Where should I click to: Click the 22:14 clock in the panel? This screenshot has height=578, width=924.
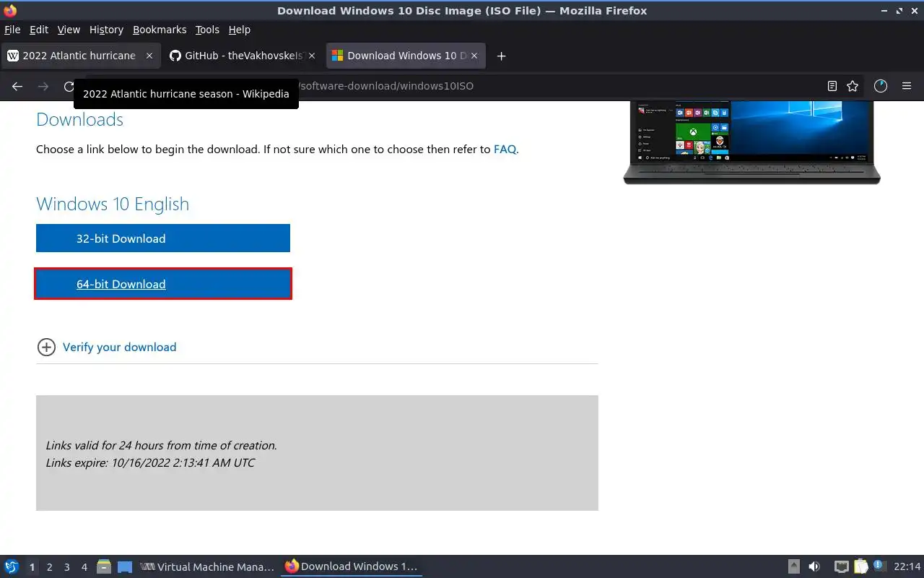click(907, 567)
